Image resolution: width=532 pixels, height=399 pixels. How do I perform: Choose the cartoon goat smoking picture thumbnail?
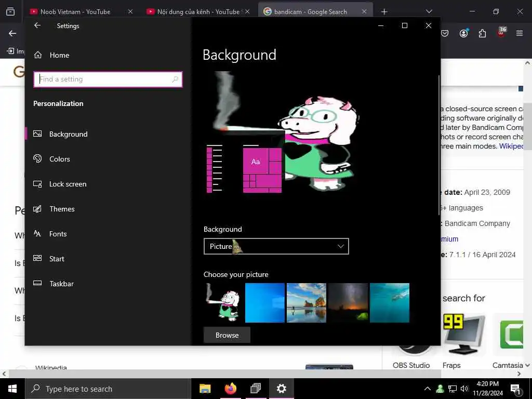click(x=223, y=303)
